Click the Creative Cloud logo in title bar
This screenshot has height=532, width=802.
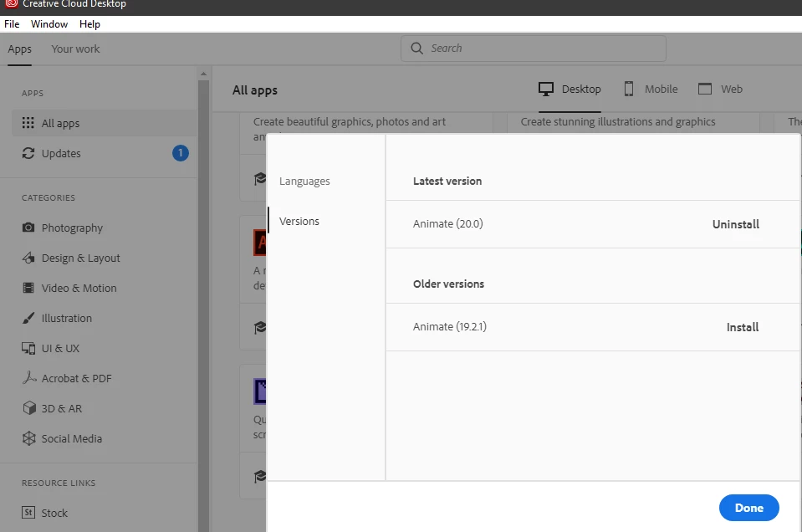tap(11, 4)
